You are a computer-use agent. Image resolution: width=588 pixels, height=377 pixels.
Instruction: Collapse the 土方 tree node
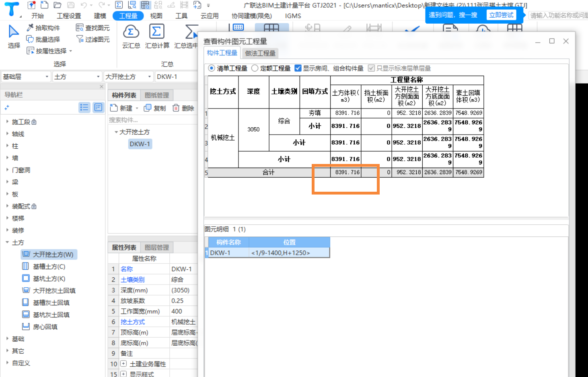click(x=7, y=242)
